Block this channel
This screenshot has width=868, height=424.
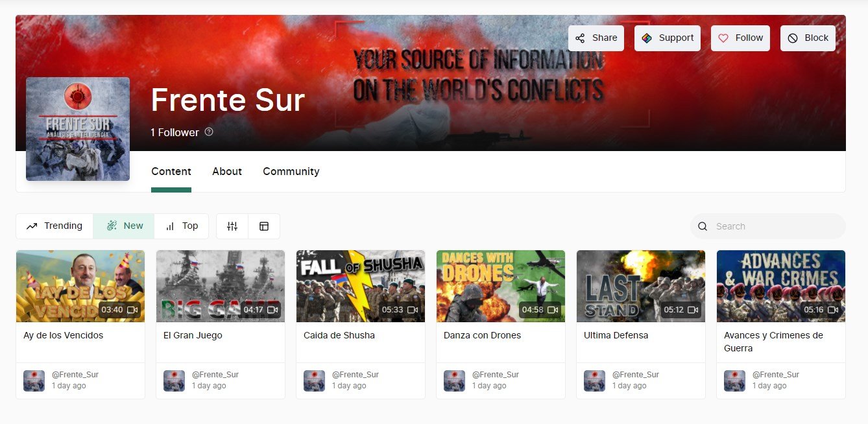coord(808,38)
